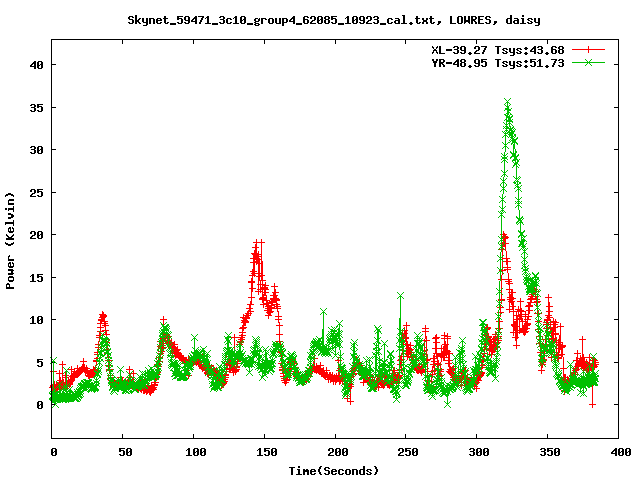Screen dimensions: 640x480
Task: Click the Time(Seconds) x-axis label
Action: 333,471
